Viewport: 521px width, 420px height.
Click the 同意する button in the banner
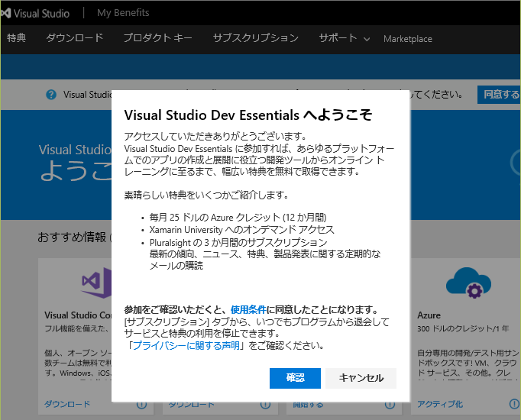(x=499, y=95)
